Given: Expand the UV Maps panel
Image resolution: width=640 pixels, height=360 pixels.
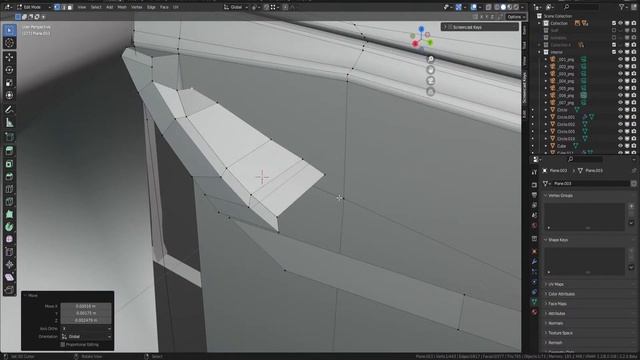Looking at the screenshot, I should coord(556,284).
